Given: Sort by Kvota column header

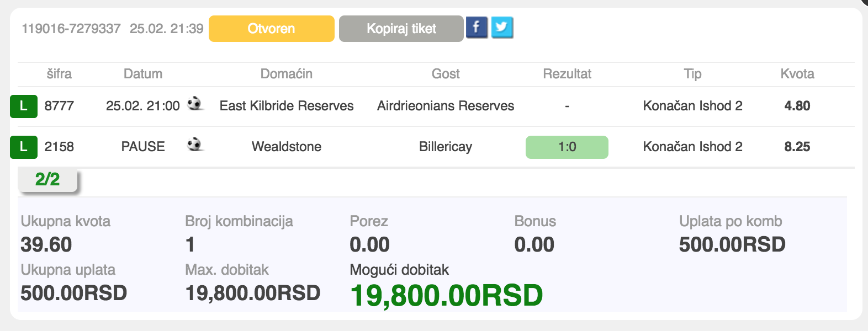Looking at the screenshot, I should (x=797, y=74).
